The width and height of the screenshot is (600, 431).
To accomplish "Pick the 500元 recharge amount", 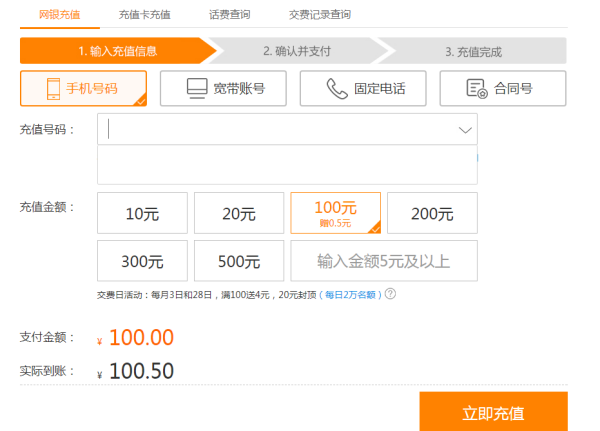I will click(x=239, y=261).
